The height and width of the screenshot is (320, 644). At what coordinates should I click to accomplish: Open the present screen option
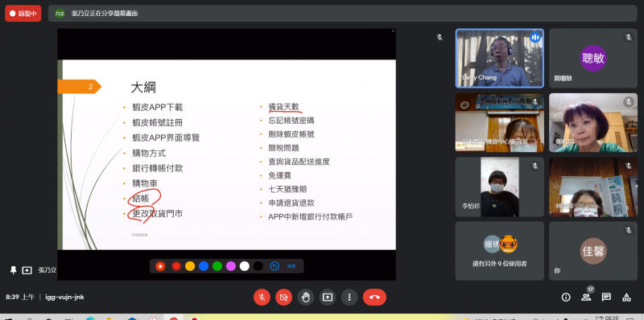[328, 297]
